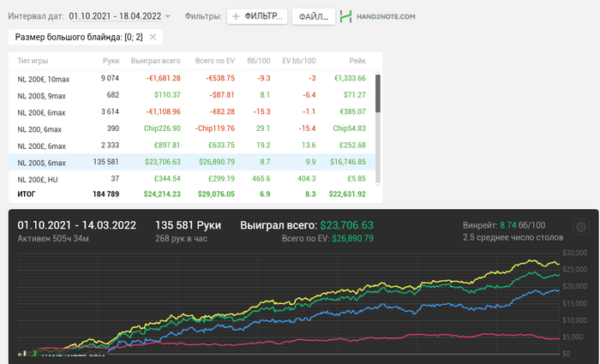Click the total $24,214.23 value
Image resolution: width=600 pixels, height=364 pixels.
click(162, 194)
